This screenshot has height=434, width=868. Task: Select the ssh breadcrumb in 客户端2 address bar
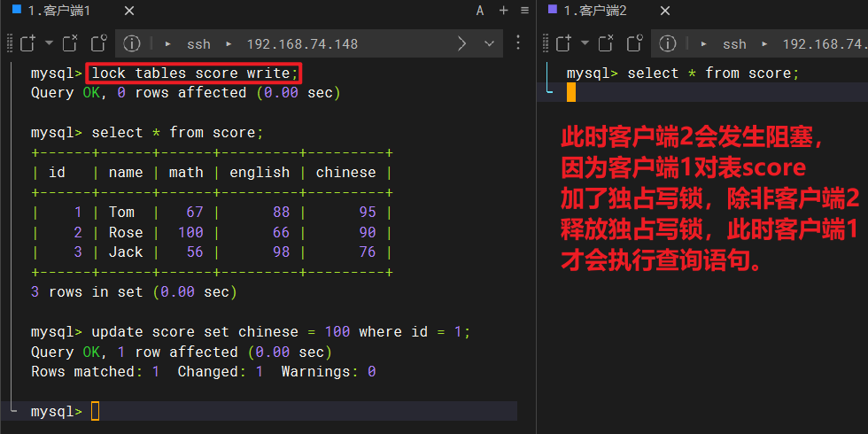(x=734, y=44)
